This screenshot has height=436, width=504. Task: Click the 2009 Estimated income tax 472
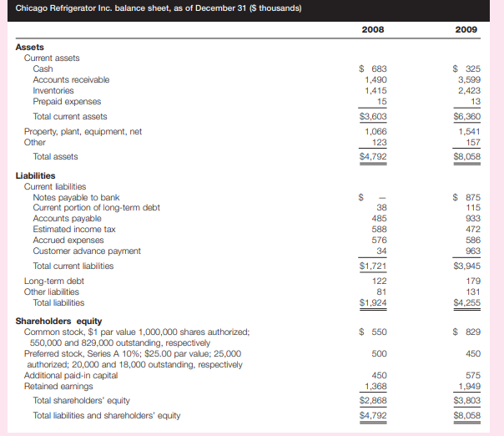pyautogui.click(x=473, y=230)
